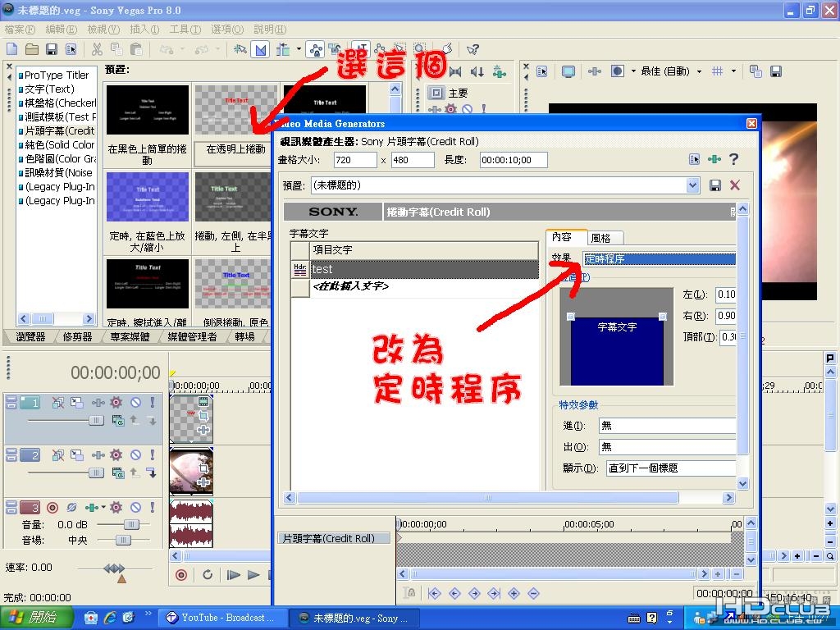The width and height of the screenshot is (840, 630).
Task: Click the Open folder toolbar icon
Action: (32, 50)
